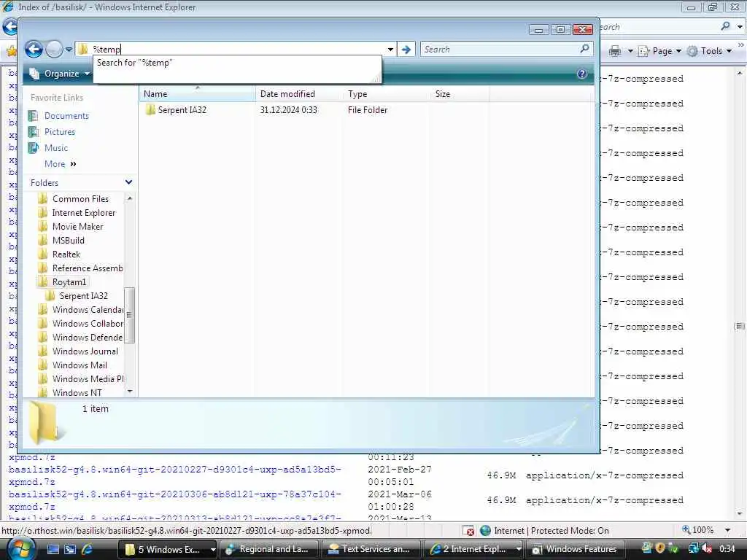The height and width of the screenshot is (560, 747).
Task: Open the Print dropdown arrow in IE
Action: 630,51
